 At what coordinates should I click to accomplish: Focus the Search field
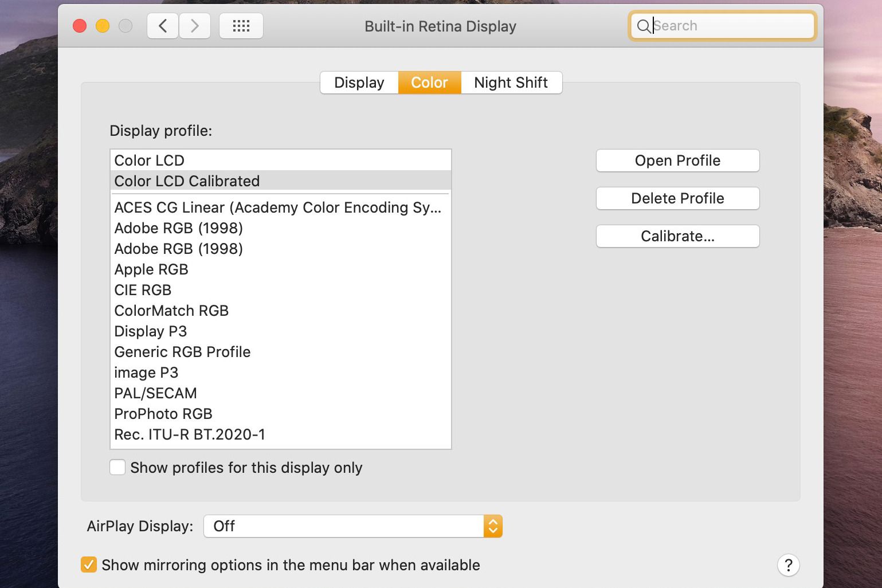click(723, 26)
